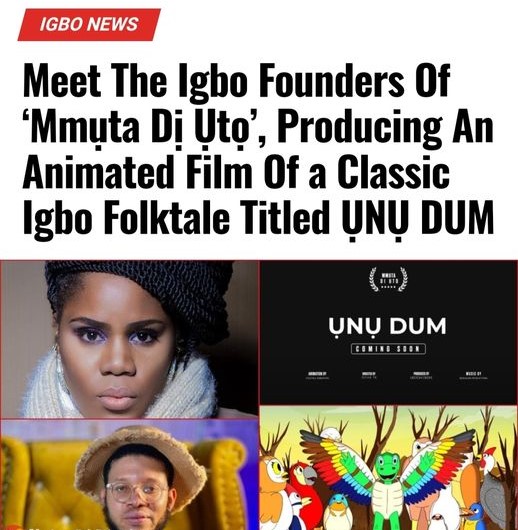
Task: Open the IGBO NEWS category tag
Action: 89,24
